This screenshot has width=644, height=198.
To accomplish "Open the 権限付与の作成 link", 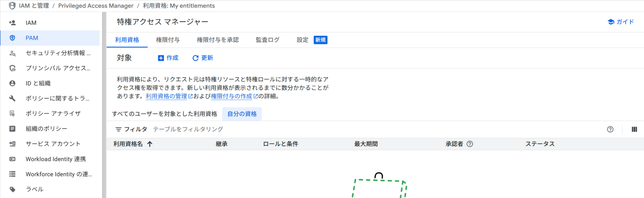I will point(234,96).
